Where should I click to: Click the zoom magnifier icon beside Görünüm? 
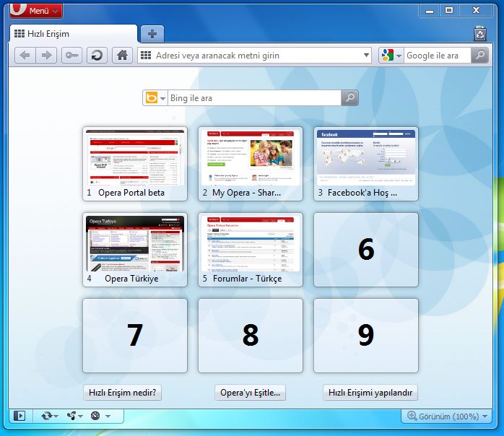pyautogui.click(x=412, y=416)
